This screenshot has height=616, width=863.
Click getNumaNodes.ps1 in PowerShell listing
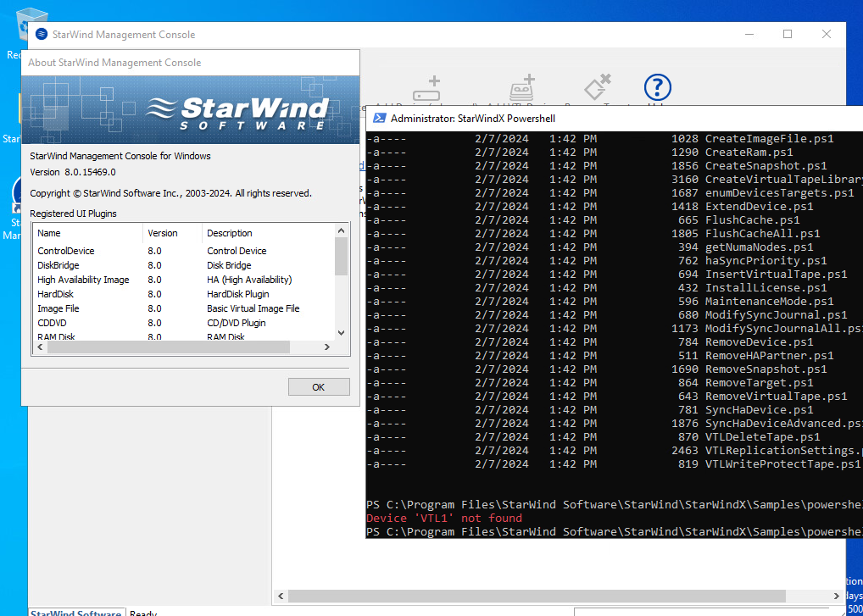[759, 247]
